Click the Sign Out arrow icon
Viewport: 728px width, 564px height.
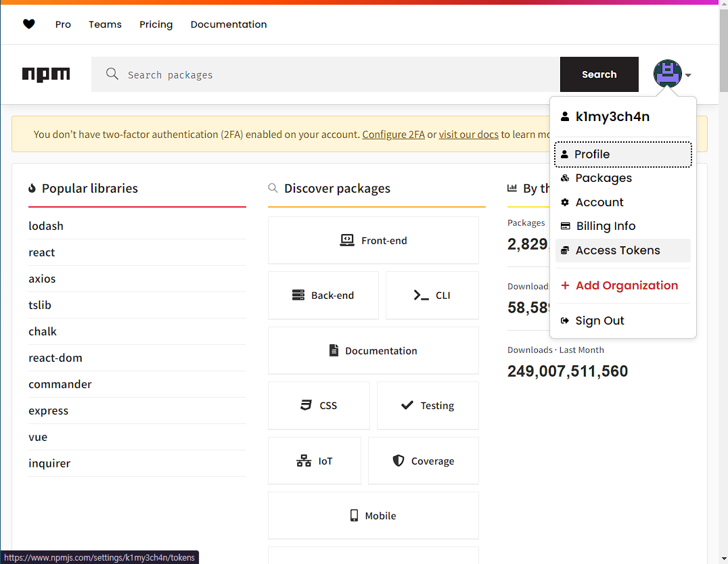click(x=564, y=321)
